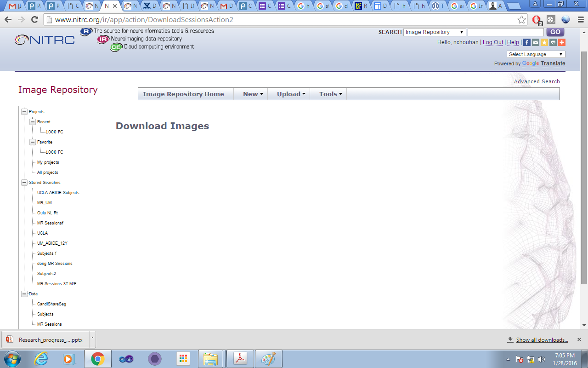
Task: Click the email envelope share icon
Action: 536,42
